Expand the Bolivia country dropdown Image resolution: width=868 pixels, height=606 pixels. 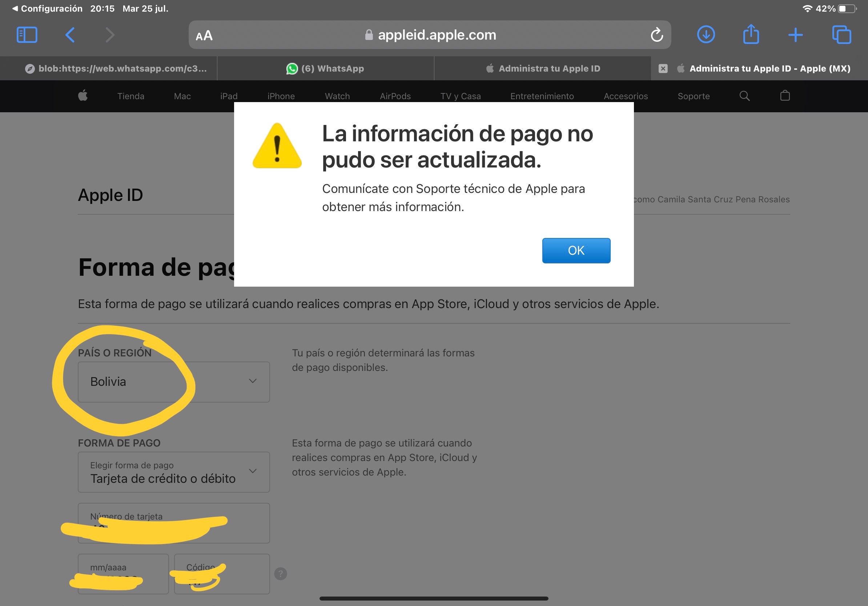tap(173, 381)
